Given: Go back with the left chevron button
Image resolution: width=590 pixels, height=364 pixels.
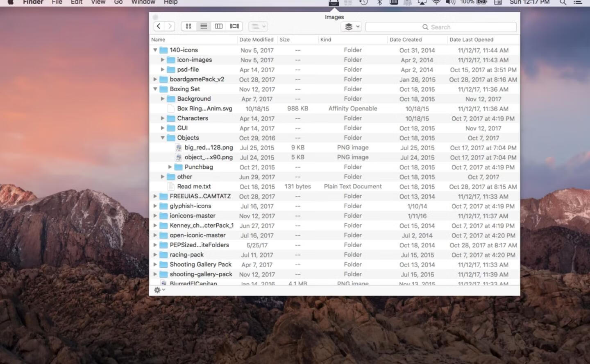Looking at the screenshot, I should [159, 26].
